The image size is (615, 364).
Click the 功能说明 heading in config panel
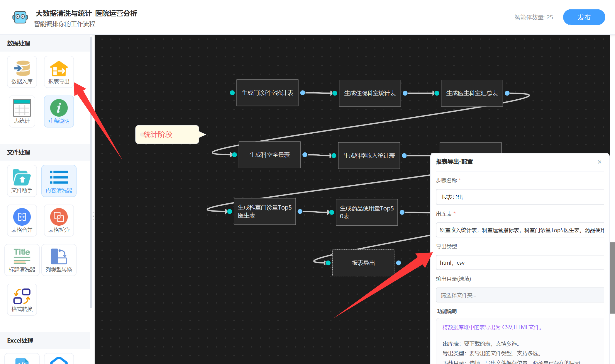pyautogui.click(x=447, y=311)
